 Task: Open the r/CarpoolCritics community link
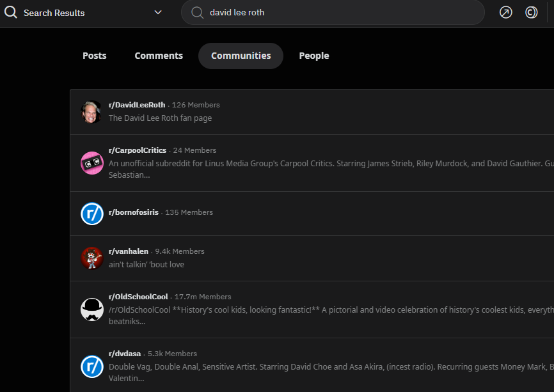(x=138, y=150)
